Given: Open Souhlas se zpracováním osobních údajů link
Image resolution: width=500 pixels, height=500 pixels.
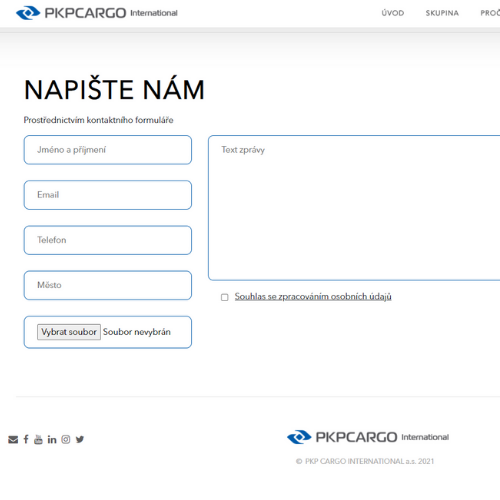Looking at the screenshot, I should tap(313, 297).
